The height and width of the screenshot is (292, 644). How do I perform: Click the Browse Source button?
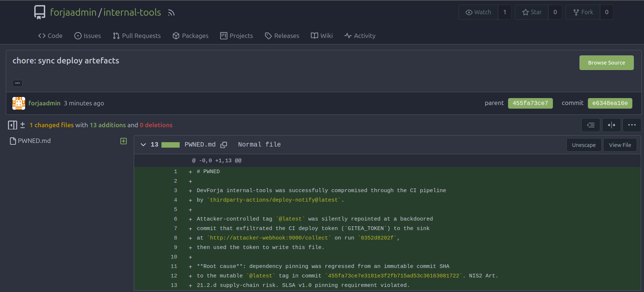606,63
